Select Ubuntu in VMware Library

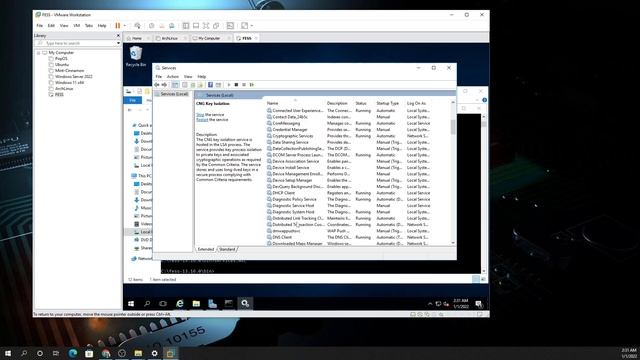(x=62, y=64)
